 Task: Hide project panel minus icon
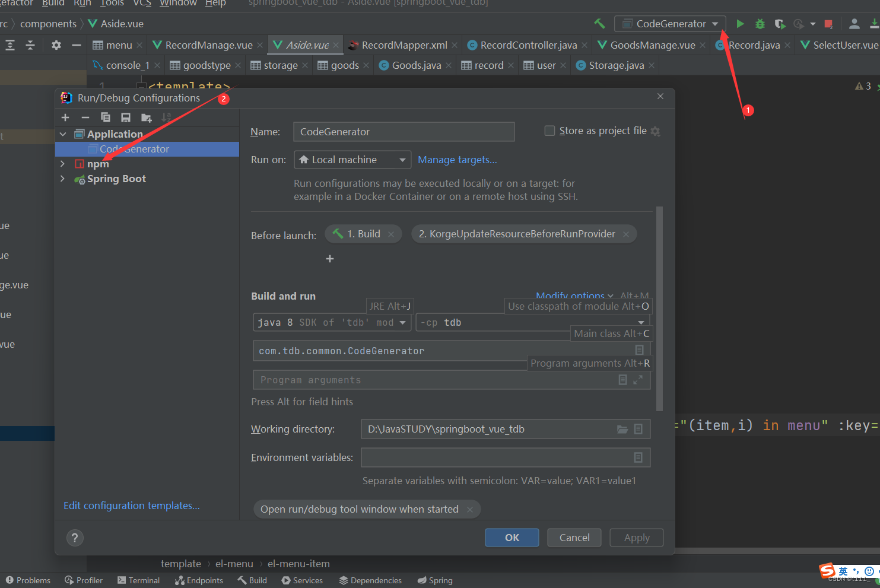(x=76, y=45)
